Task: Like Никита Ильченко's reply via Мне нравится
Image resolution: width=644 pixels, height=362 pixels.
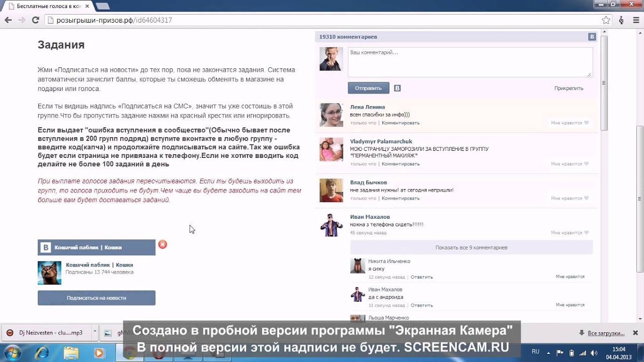Action: click(x=570, y=277)
